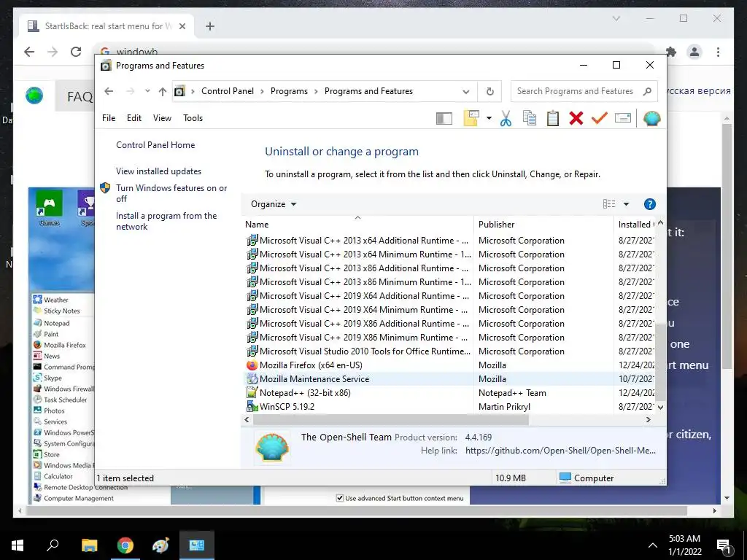Click Programs breadcrumb in address bar
The image size is (747, 560).
pyautogui.click(x=289, y=91)
